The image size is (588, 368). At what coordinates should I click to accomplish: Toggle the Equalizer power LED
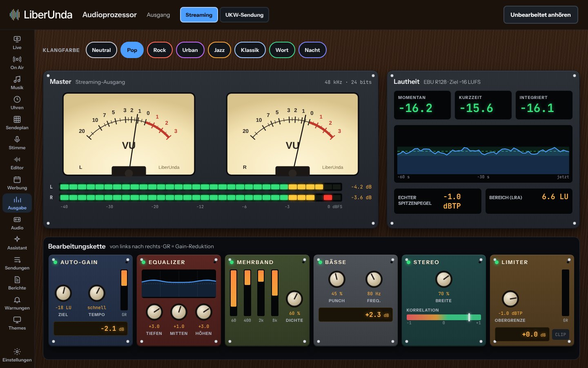[143, 262]
